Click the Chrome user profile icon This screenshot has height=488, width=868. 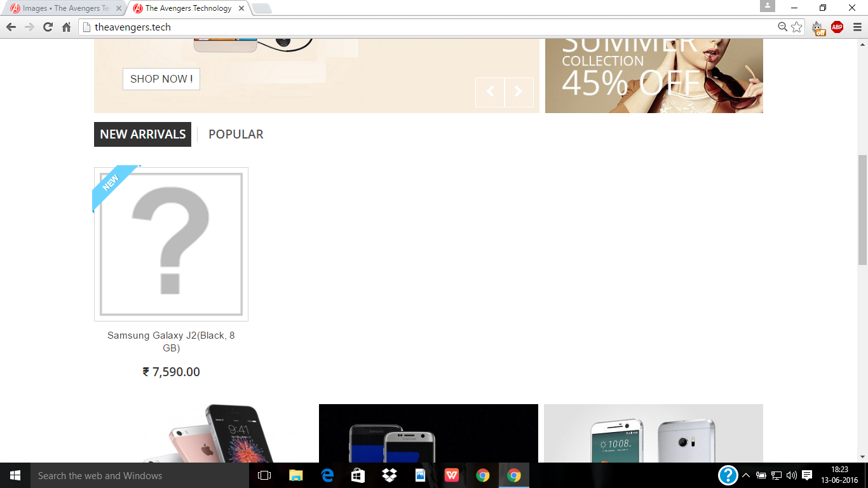point(768,6)
